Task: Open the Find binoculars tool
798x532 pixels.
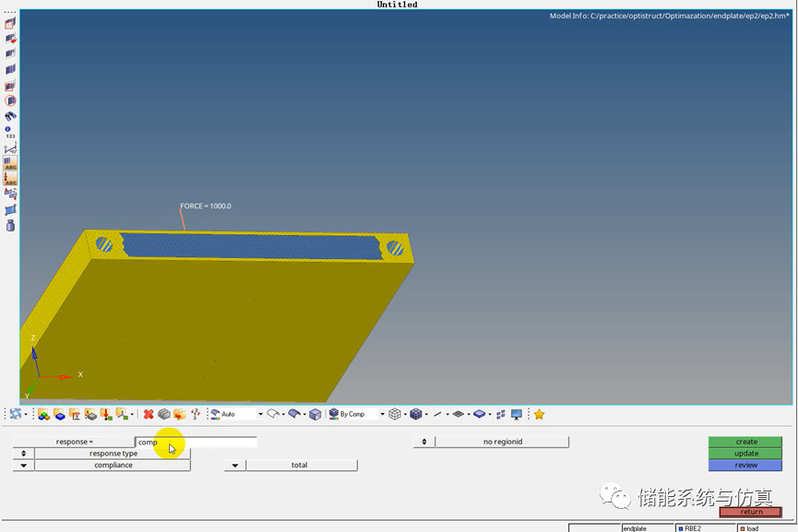Action: [x=10, y=116]
